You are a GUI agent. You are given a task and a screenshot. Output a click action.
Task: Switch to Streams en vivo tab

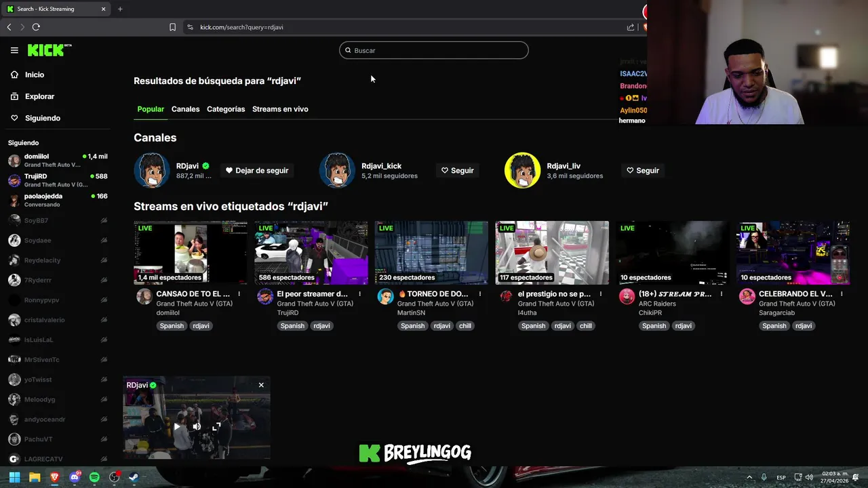pyautogui.click(x=280, y=109)
